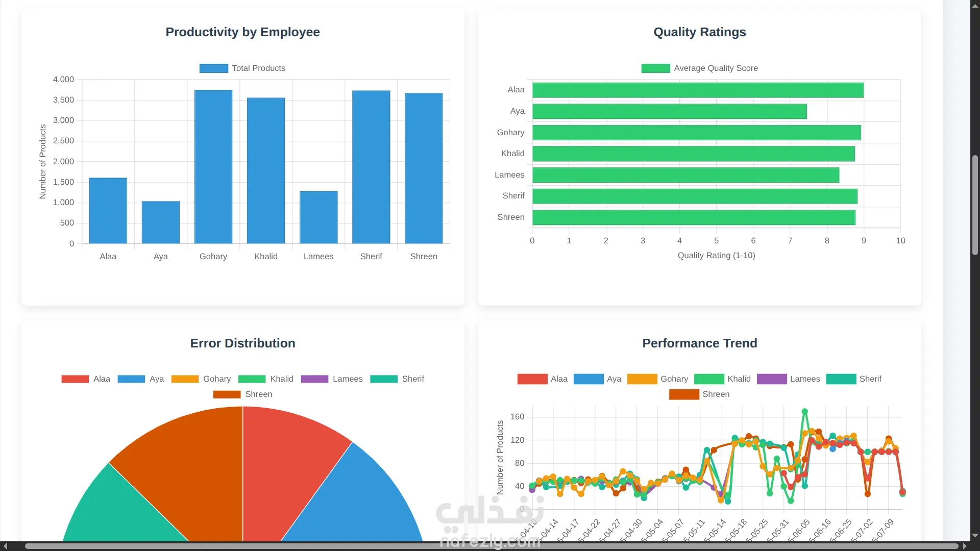
Task: Click the Alaa bar in the Quality Ratings chart
Action: tap(698, 90)
